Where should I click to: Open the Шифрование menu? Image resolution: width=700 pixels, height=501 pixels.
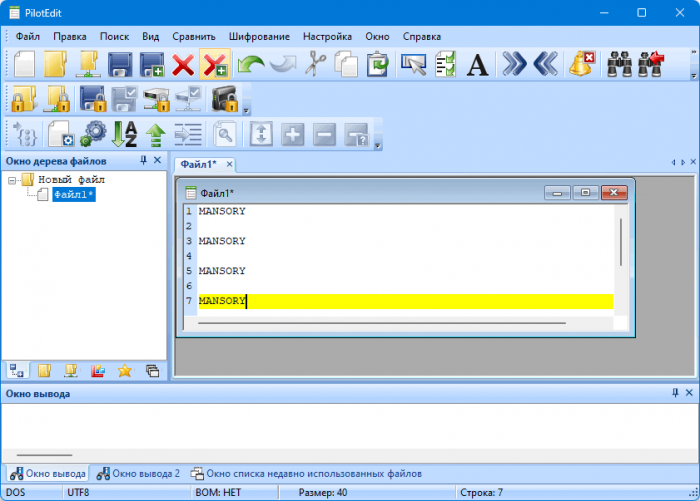pos(259,35)
